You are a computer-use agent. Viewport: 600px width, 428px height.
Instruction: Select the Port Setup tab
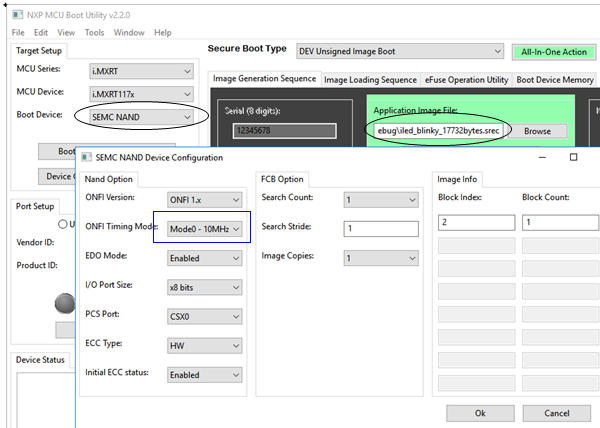pos(35,206)
